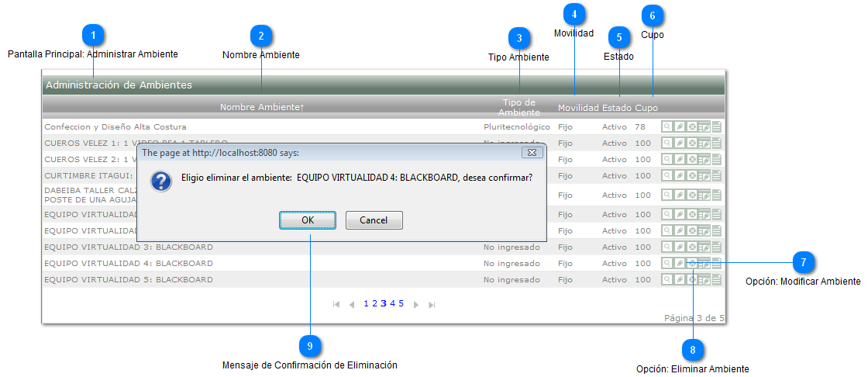View DABEIBA TALLER row with magnifier icon
The image size is (868, 377).
coord(667,195)
